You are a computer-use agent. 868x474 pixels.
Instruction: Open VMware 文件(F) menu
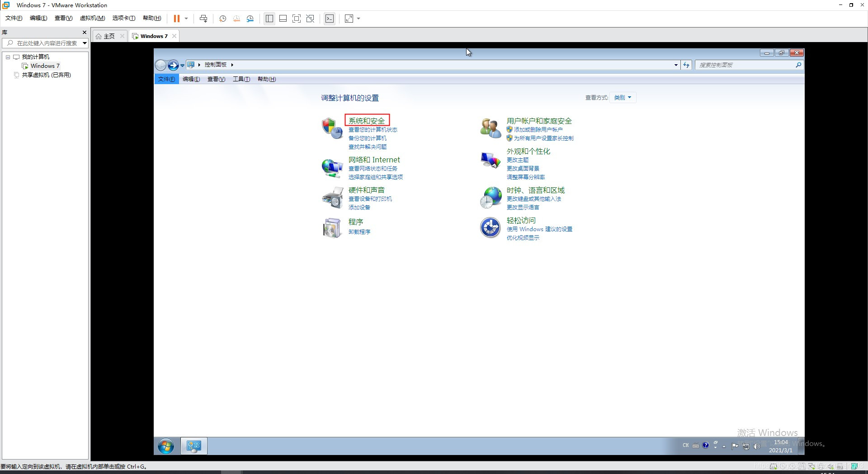(x=14, y=18)
